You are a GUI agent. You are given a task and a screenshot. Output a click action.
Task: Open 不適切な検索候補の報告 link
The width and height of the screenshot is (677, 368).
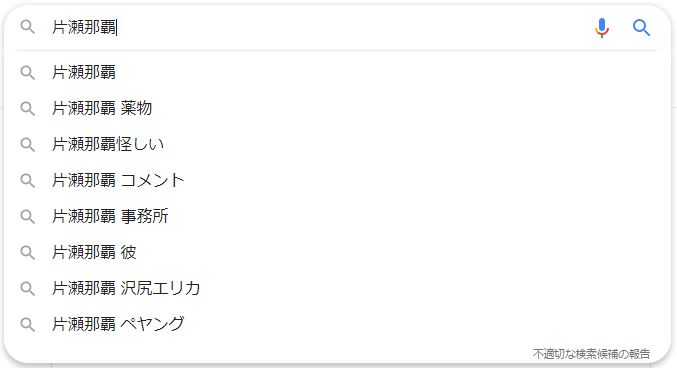tap(591, 354)
